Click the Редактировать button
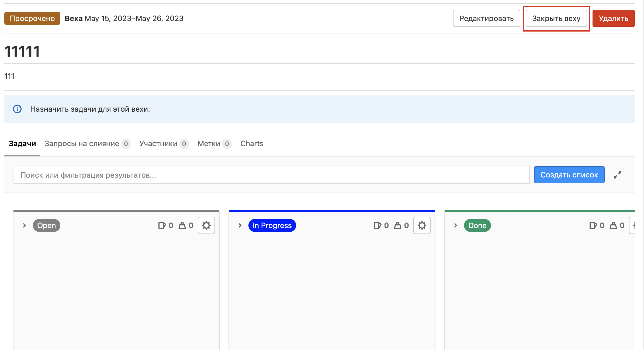644x350 pixels. (486, 18)
